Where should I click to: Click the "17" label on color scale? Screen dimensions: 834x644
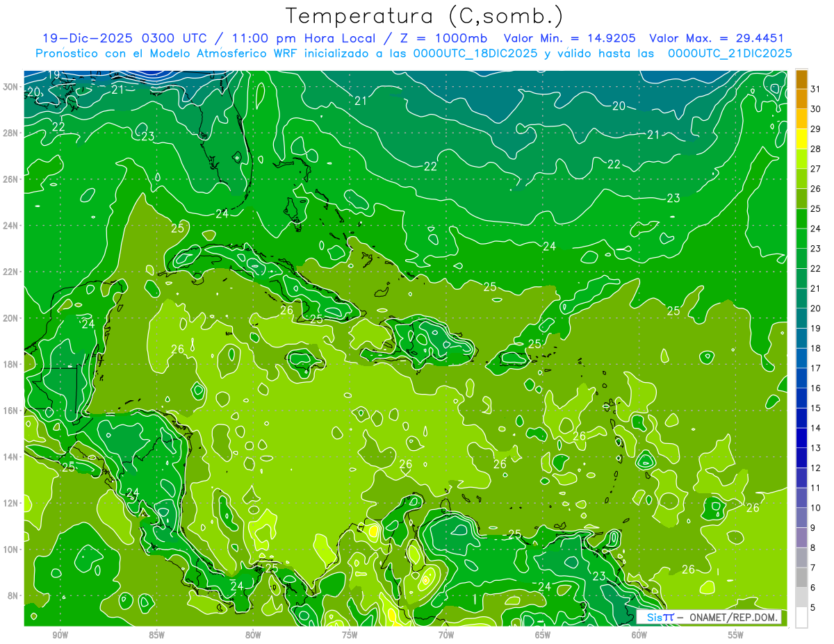click(x=815, y=368)
